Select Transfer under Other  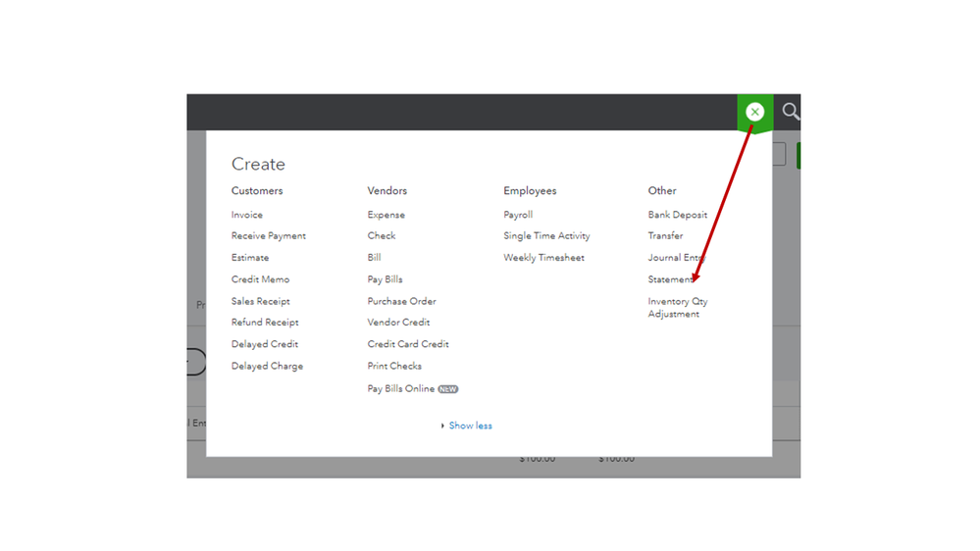[666, 235]
